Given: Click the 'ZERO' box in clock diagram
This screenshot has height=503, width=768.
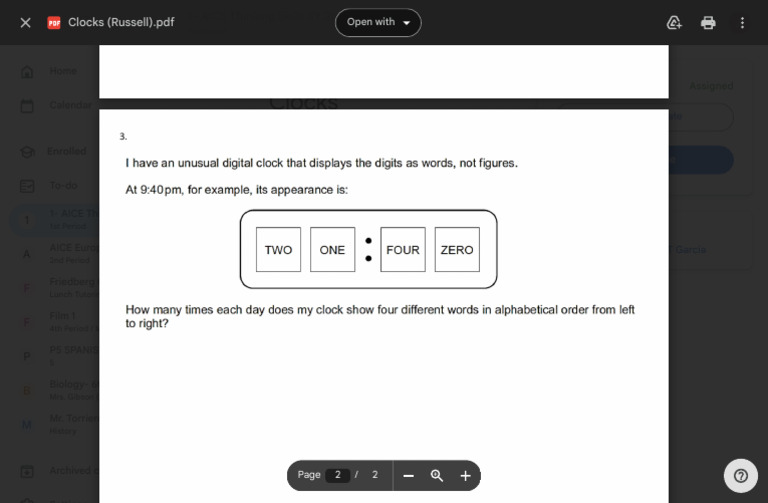Looking at the screenshot, I should point(457,249).
